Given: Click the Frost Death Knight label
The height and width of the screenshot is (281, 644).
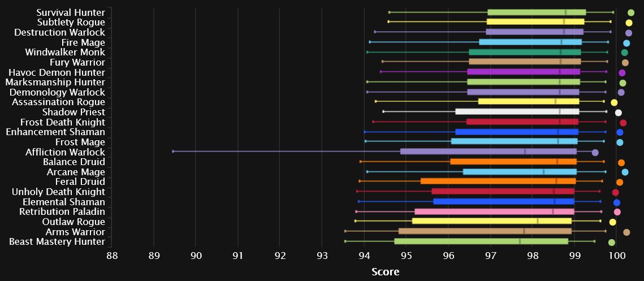Looking at the screenshot, I should (x=62, y=122).
